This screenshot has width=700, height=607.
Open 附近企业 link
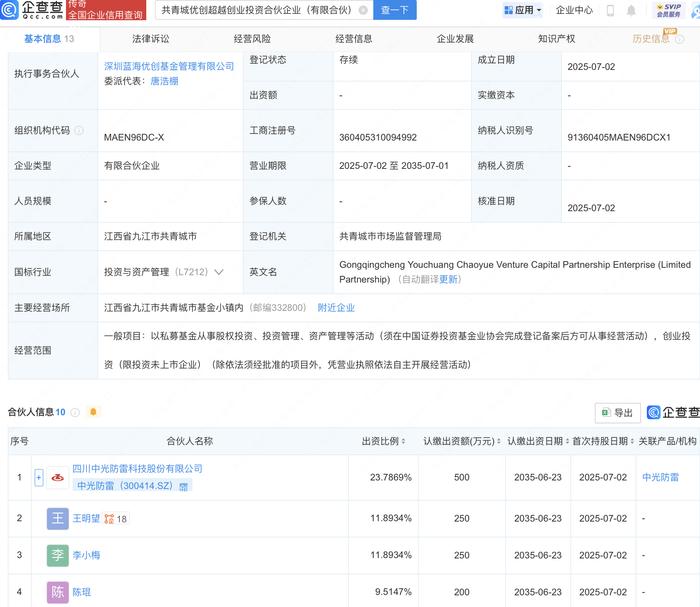[x=336, y=308]
